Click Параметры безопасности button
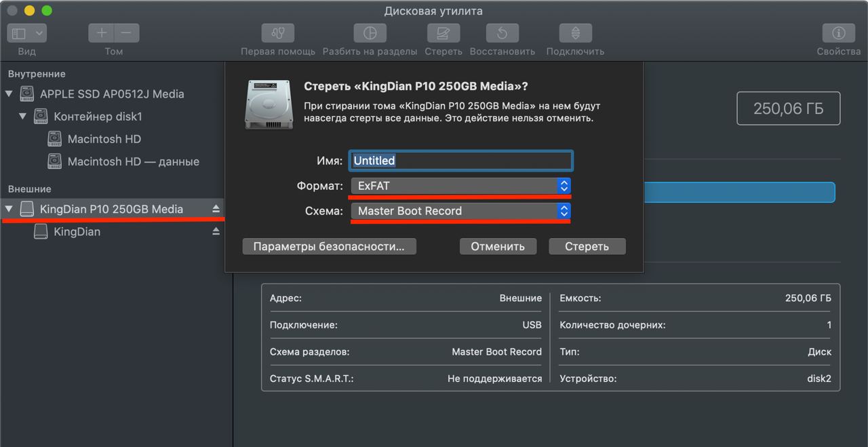 (329, 246)
